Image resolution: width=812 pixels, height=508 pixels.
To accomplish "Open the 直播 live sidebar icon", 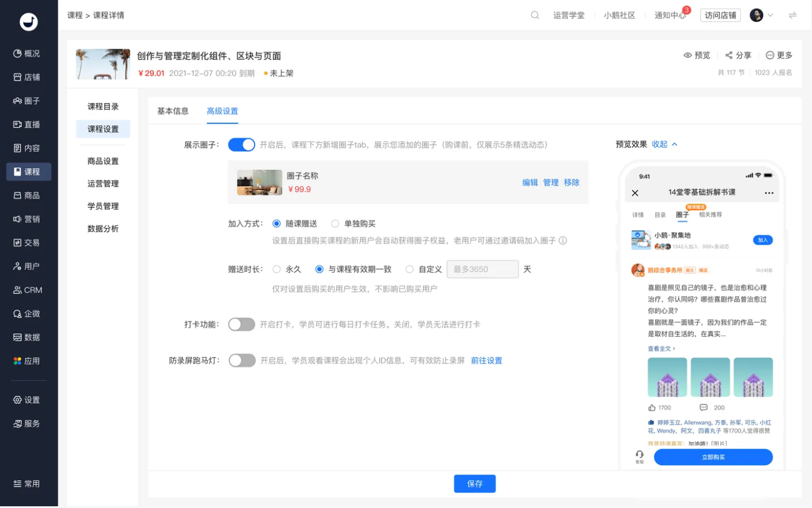I will 17,124.
